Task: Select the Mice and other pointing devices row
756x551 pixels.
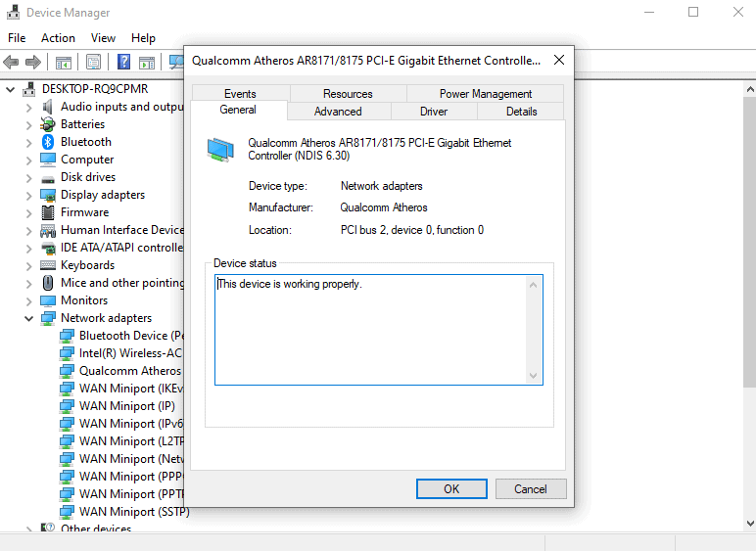Action: [x=112, y=283]
